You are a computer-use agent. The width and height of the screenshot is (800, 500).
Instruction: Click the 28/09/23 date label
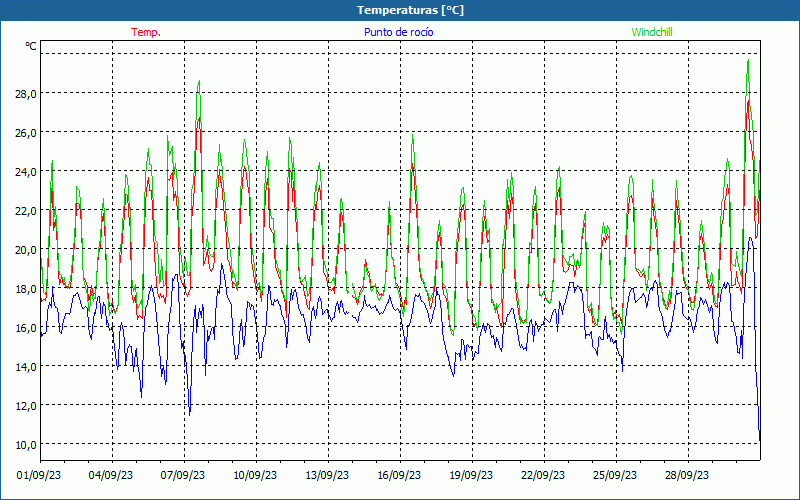pyautogui.click(x=687, y=475)
